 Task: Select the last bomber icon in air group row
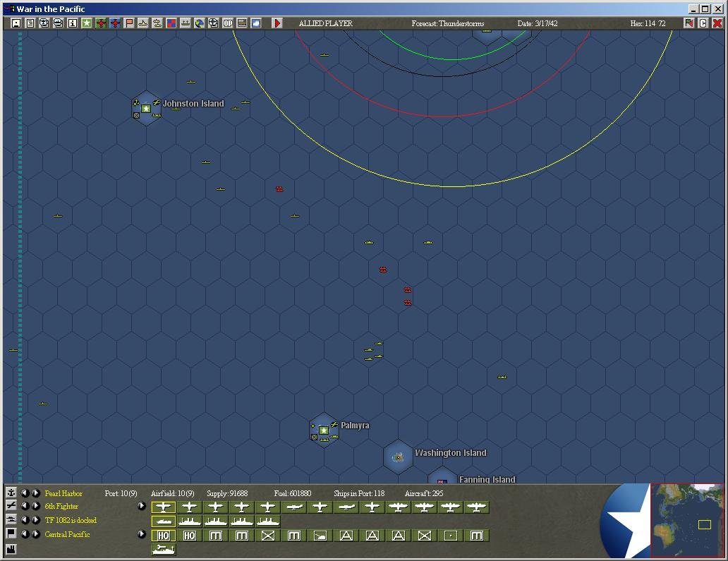(477, 507)
